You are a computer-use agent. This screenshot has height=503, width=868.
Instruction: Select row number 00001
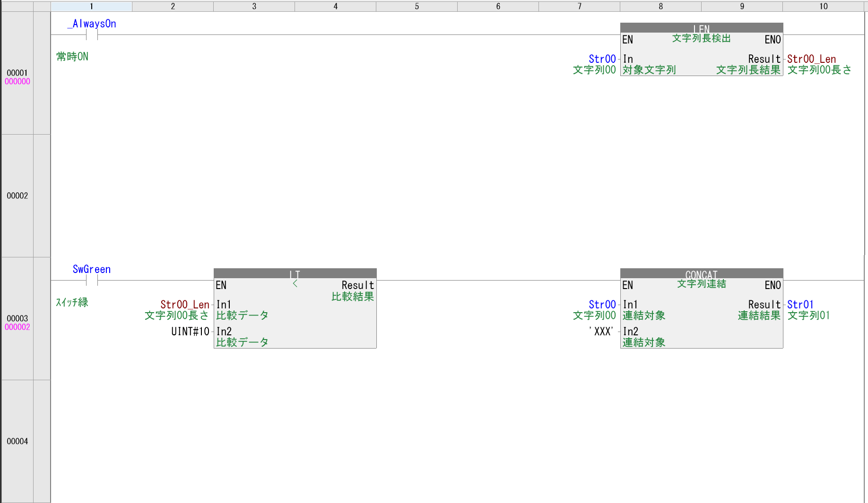tap(17, 73)
